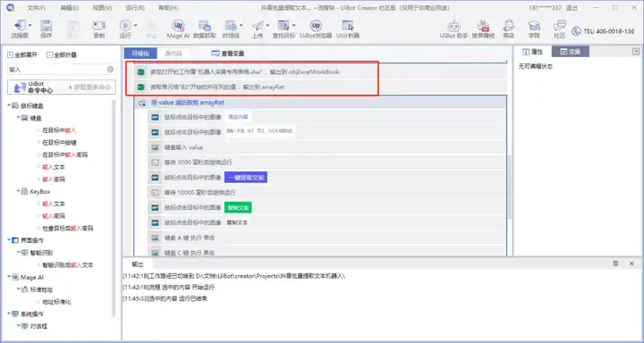
Task: Click the command search input field
Action: [x=56, y=70]
